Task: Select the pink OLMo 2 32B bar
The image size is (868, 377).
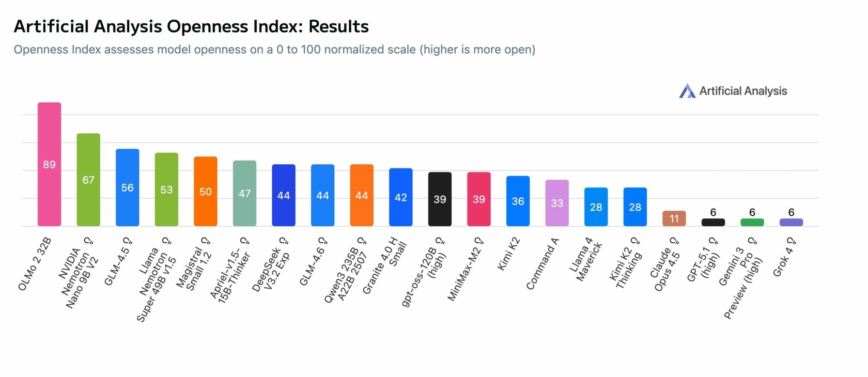Action: tap(49, 164)
